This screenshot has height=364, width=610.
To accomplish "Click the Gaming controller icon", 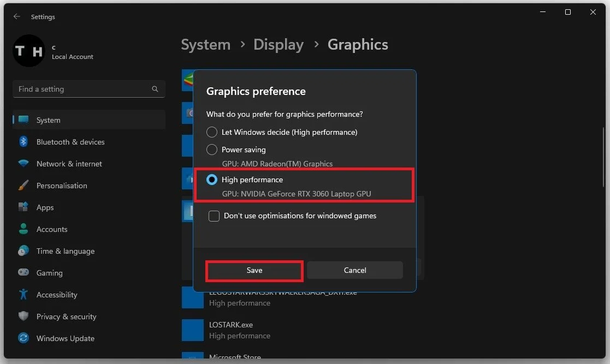I will tap(23, 272).
